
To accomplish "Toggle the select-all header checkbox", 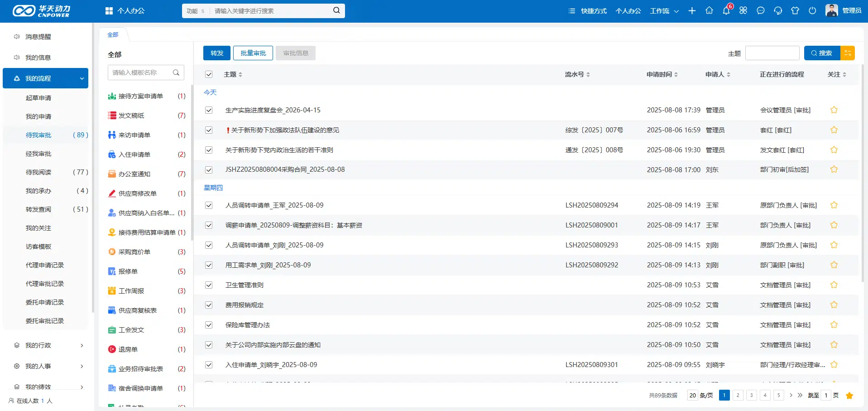I will coord(209,74).
